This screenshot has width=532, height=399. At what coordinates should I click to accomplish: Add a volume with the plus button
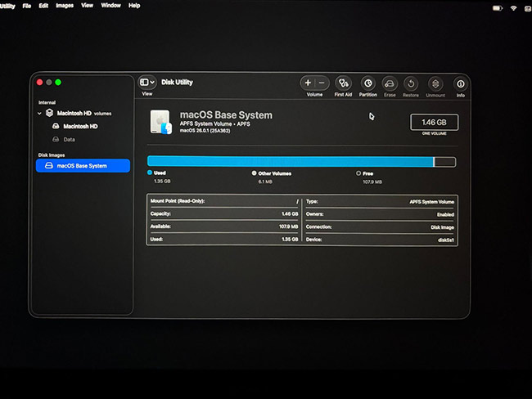click(308, 83)
